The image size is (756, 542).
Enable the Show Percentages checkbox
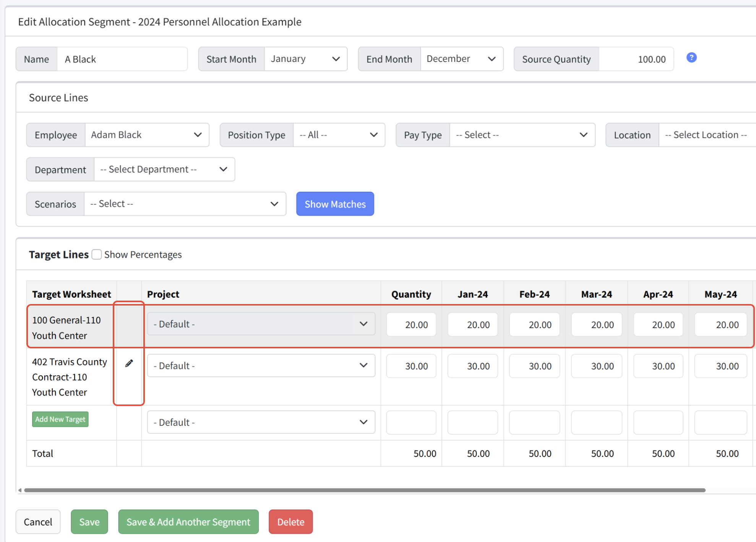pyautogui.click(x=97, y=254)
